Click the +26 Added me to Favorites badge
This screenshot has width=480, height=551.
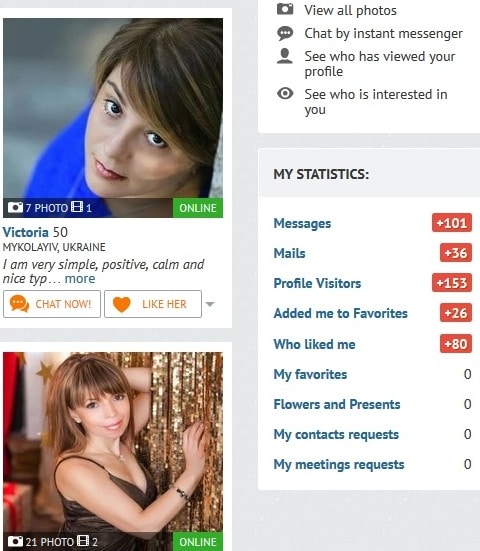[455, 313]
